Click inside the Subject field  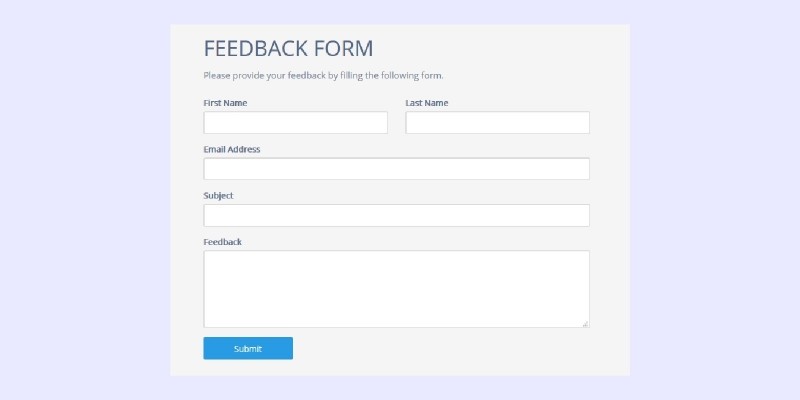click(x=396, y=215)
